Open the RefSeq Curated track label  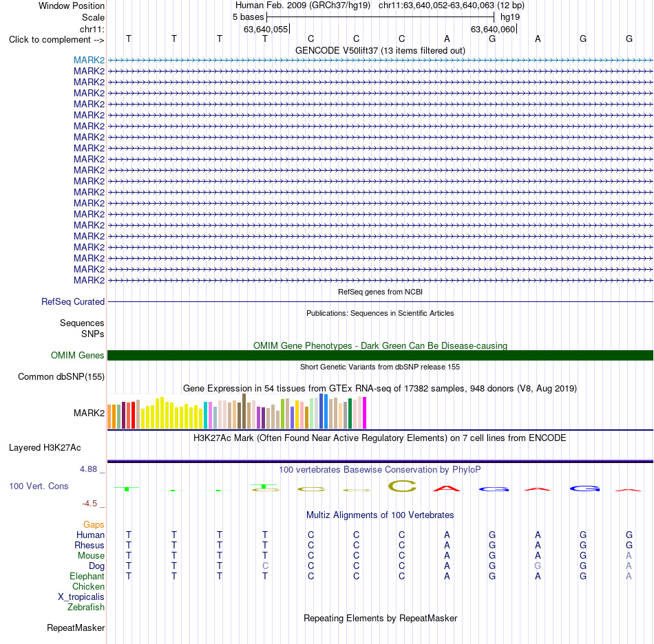[72, 301]
